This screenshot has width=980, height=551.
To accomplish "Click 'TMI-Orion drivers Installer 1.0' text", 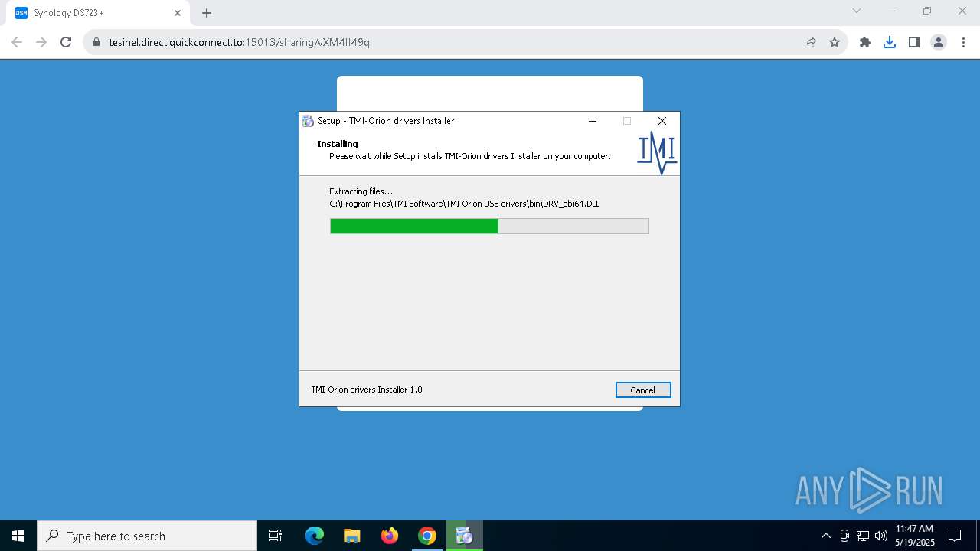I will pos(367,390).
